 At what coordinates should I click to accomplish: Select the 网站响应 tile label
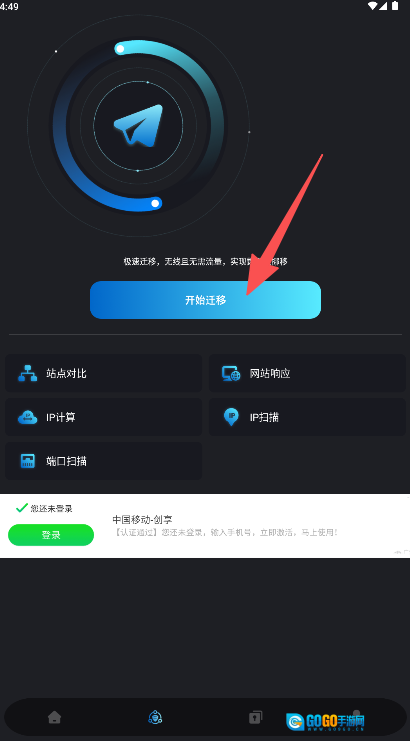click(270, 373)
